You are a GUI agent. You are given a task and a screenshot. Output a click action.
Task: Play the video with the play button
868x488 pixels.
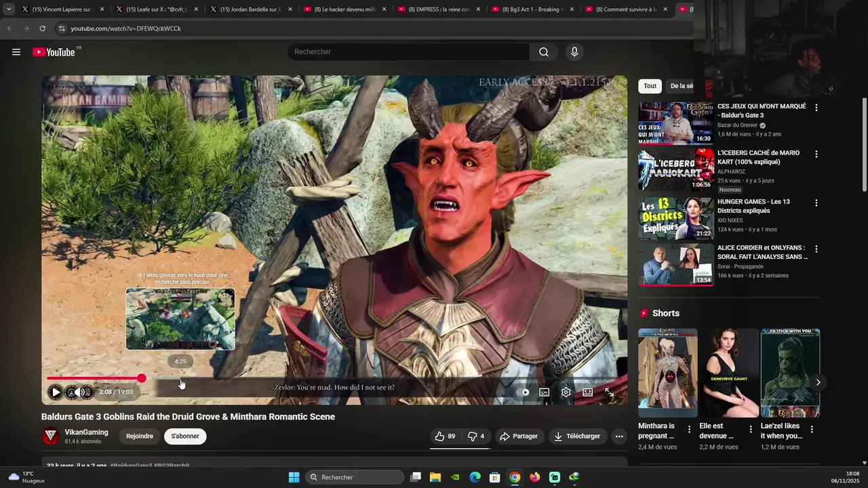click(56, 392)
